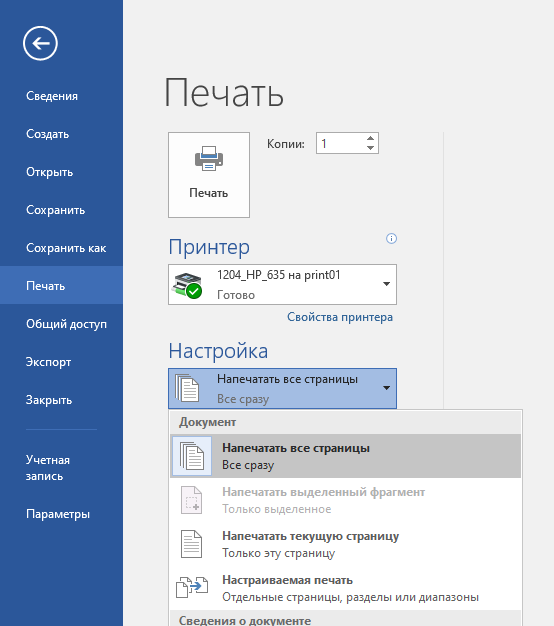This screenshot has width=554, height=626.
Task: Click the back arrow circle icon
Action: pyautogui.click(x=40, y=43)
